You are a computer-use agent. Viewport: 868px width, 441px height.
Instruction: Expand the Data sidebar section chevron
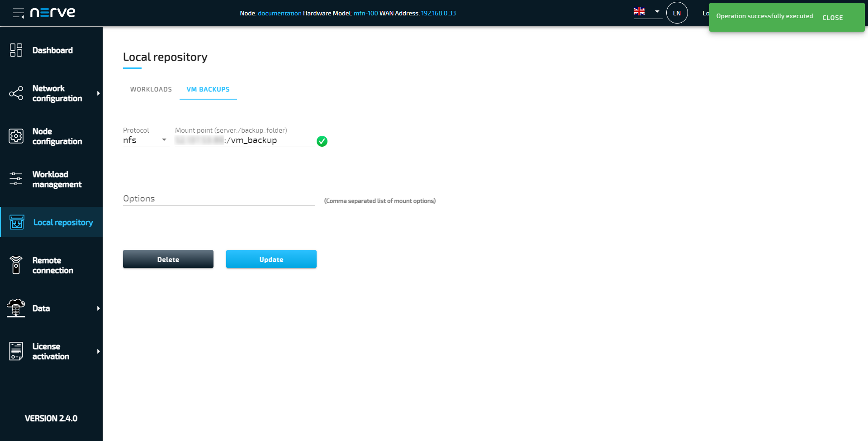tap(98, 308)
